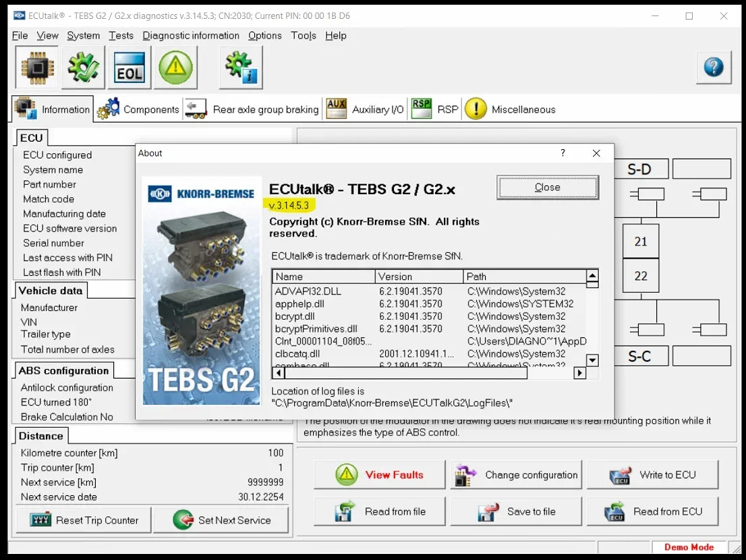Image resolution: width=746 pixels, height=560 pixels.
Task: Click the Close button in About dialog
Action: click(x=548, y=188)
